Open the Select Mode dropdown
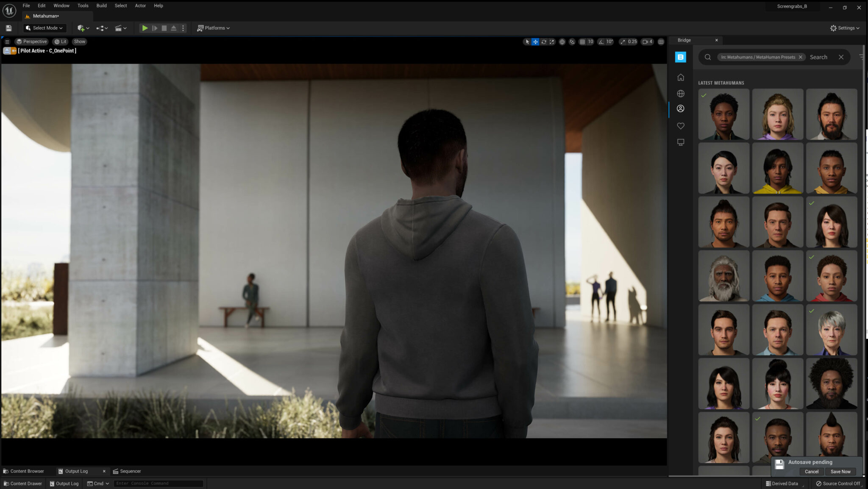The height and width of the screenshot is (489, 868). pos(44,28)
